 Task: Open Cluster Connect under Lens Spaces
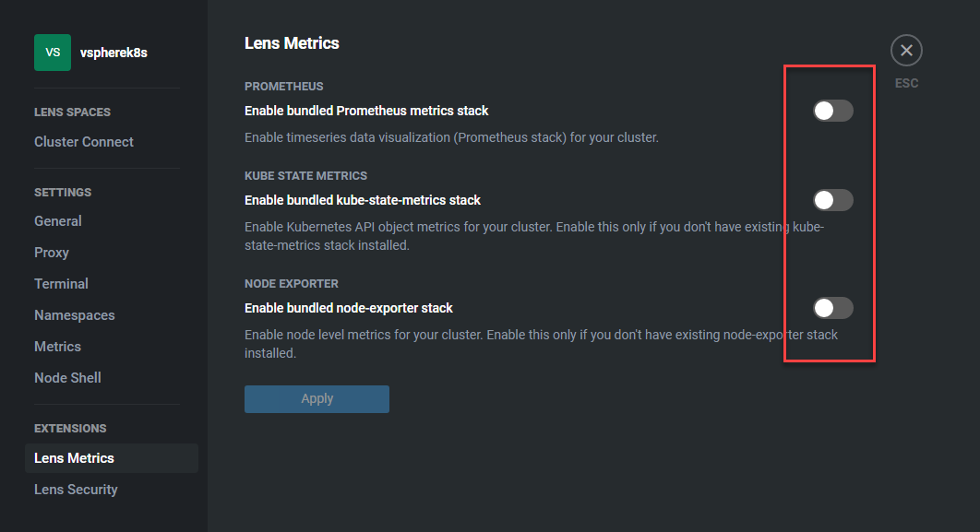pyautogui.click(x=84, y=142)
